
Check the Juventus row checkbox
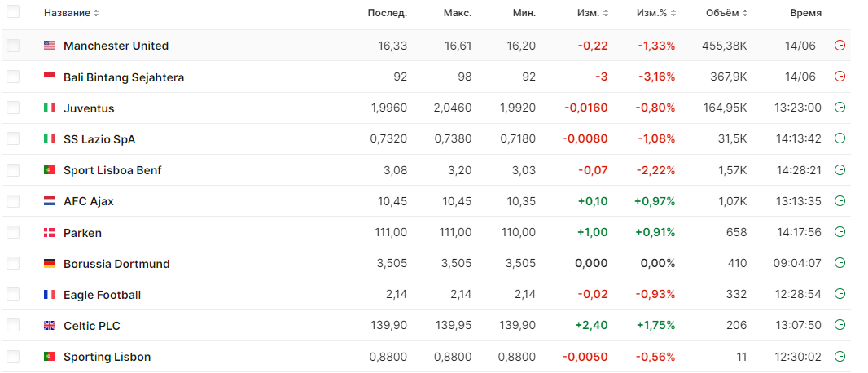[x=13, y=108]
